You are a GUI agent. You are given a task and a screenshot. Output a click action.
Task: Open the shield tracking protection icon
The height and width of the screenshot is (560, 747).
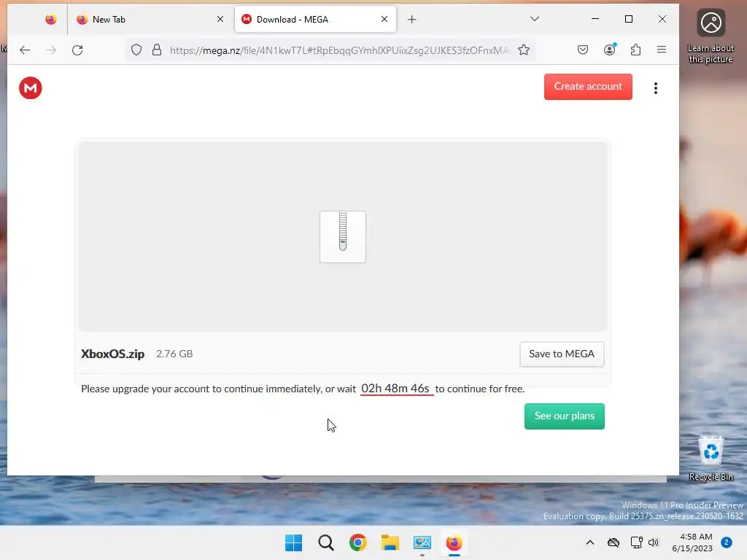pos(136,50)
